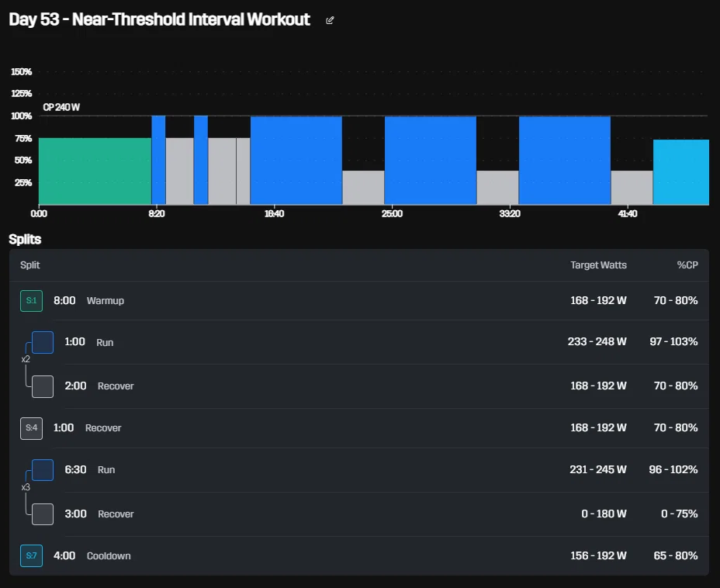The width and height of the screenshot is (720, 588).
Task: Select the first 6:30 run block in chart
Action: (296, 161)
